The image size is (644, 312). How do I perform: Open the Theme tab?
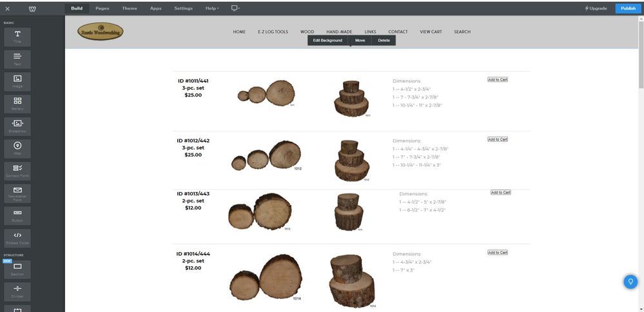pyautogui.click(x=130, y=8)
